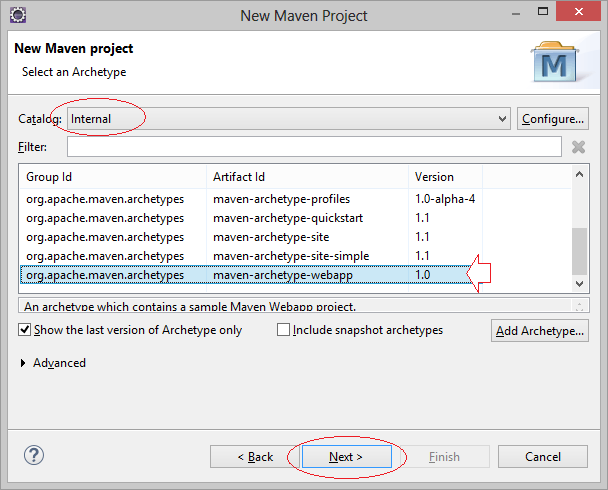Click inside the Filter text field

314,147
